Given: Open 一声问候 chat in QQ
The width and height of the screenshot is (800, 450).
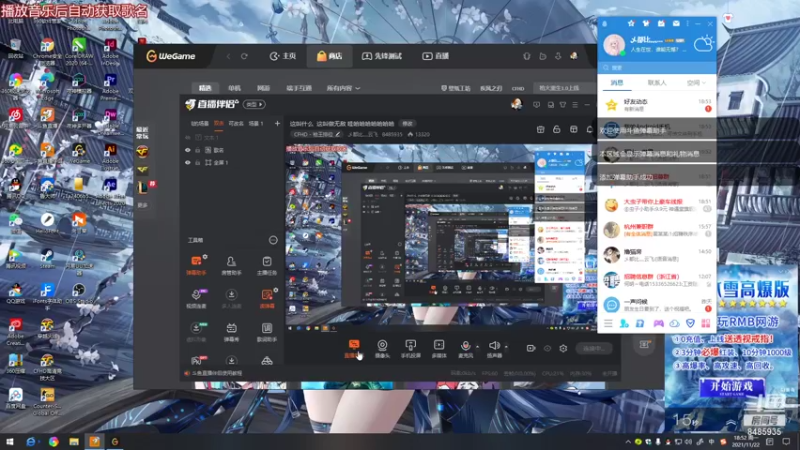Looking at the screenshot, I should click(x=657, y=305).
